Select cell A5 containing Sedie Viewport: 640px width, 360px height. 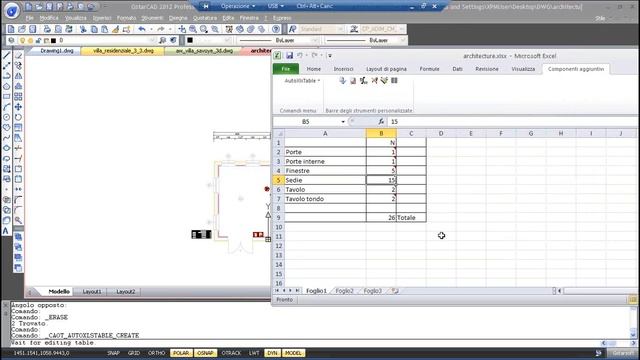[325, 180]
